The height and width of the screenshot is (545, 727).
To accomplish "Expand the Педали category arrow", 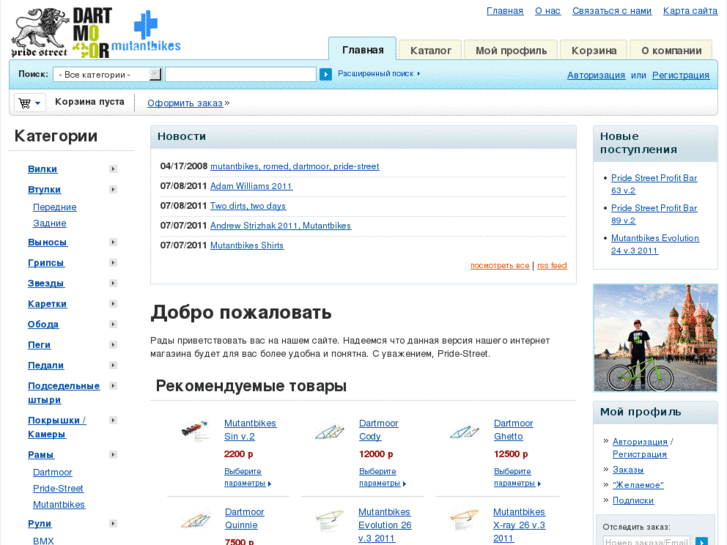I will pos(113,365).
